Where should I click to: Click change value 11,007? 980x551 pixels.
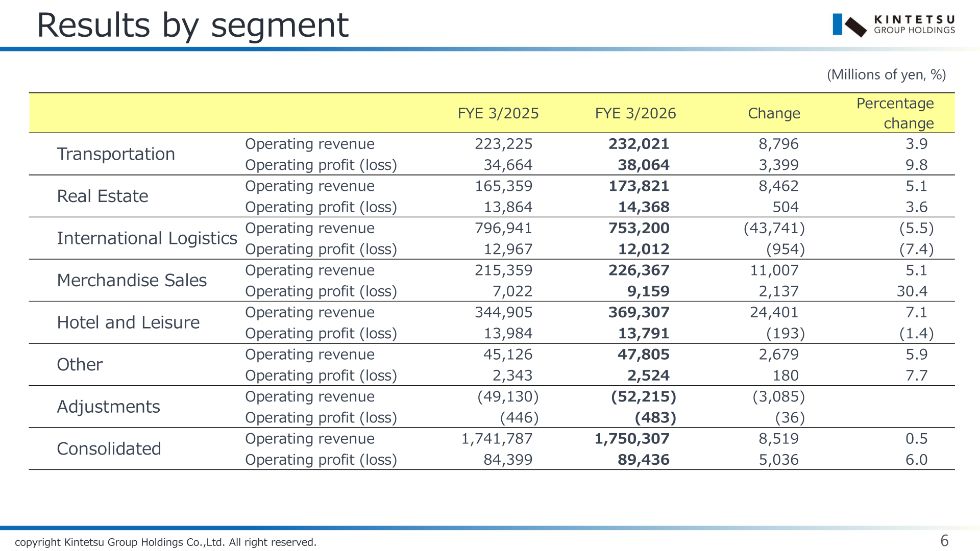[x=774, y=270]
